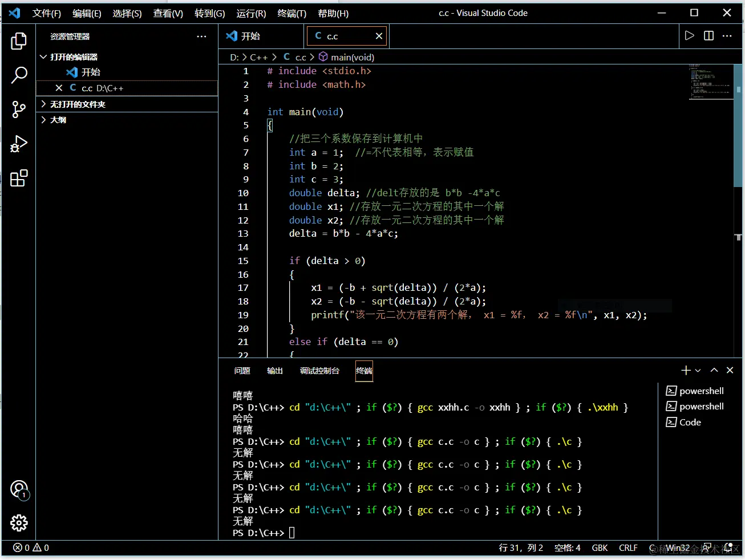Open the Explorer view in activity bar

[19, 41]
